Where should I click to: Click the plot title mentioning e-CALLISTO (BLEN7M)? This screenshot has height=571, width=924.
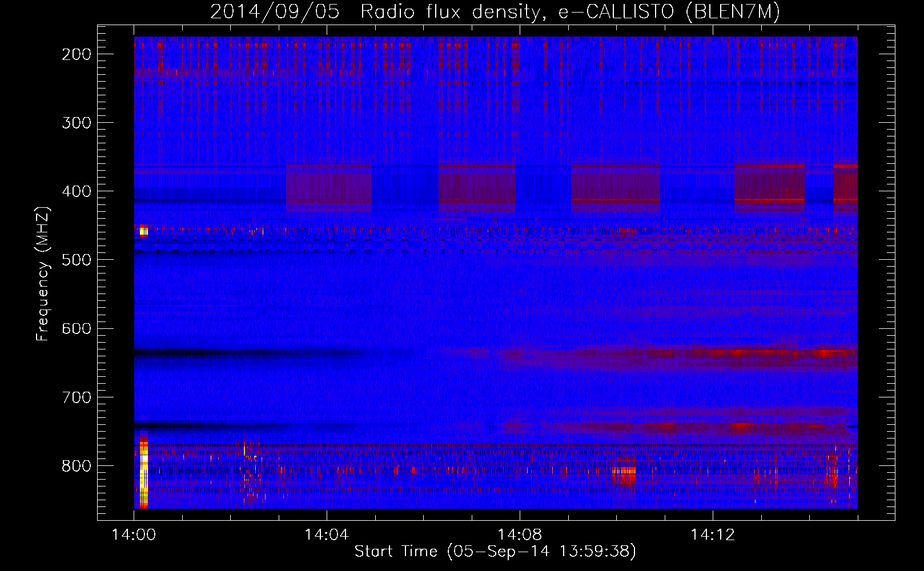pyautogui.click(x=495, y=11)
